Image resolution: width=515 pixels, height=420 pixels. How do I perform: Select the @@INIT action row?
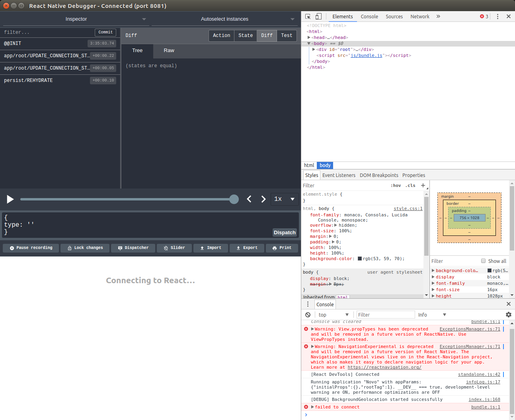[60, 43]
